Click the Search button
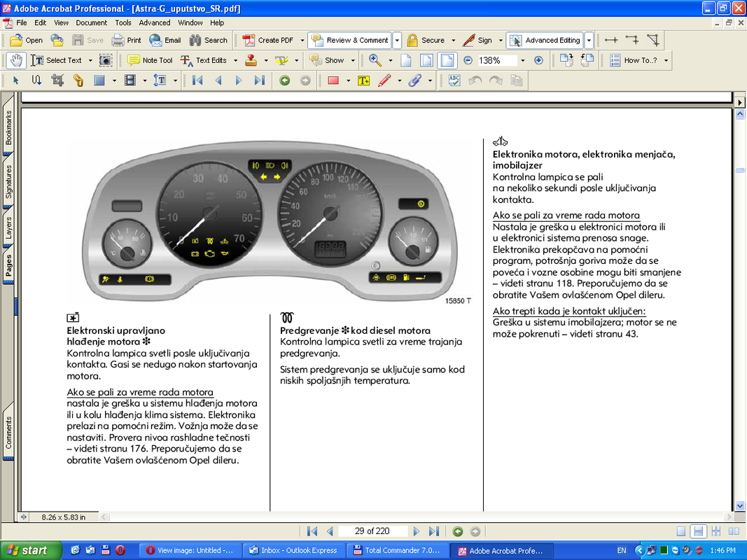This screenshot has height=560, width=747. pos(208,41)
